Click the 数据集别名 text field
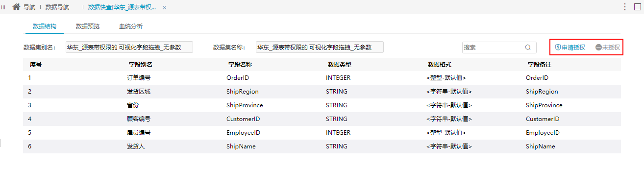Screen dimensions: 644x194 point(129,47)
